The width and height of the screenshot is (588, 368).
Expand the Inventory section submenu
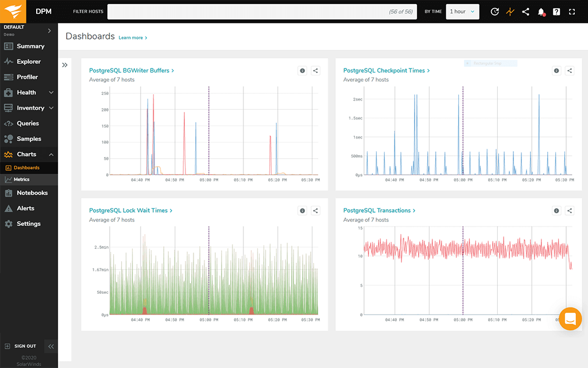tap(50, 108)
